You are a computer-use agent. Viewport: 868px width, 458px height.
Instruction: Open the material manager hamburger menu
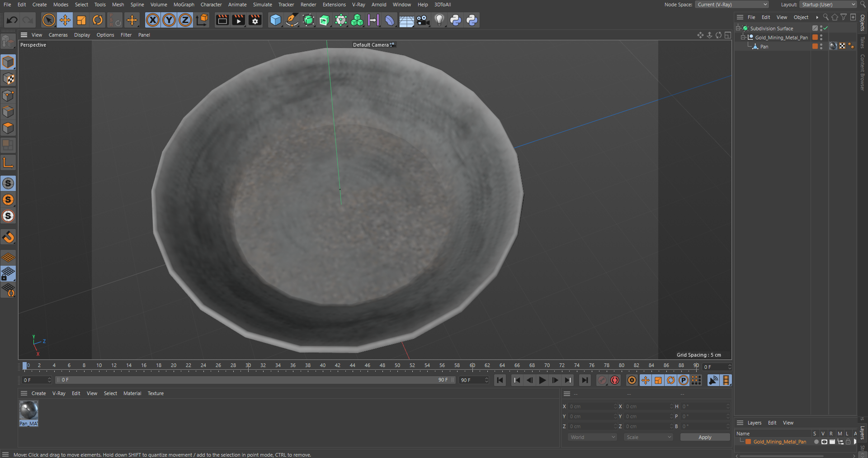click(x=24, y=393)
